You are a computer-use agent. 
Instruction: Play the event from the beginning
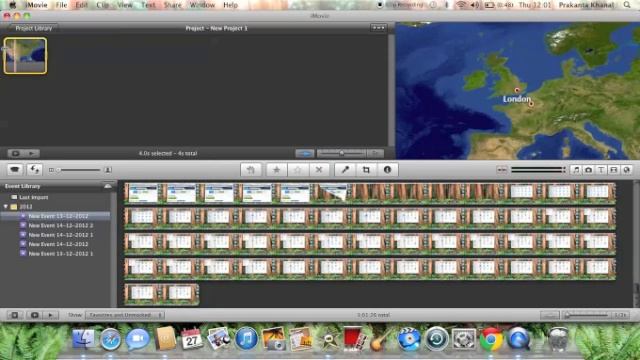tap(51, 315)
